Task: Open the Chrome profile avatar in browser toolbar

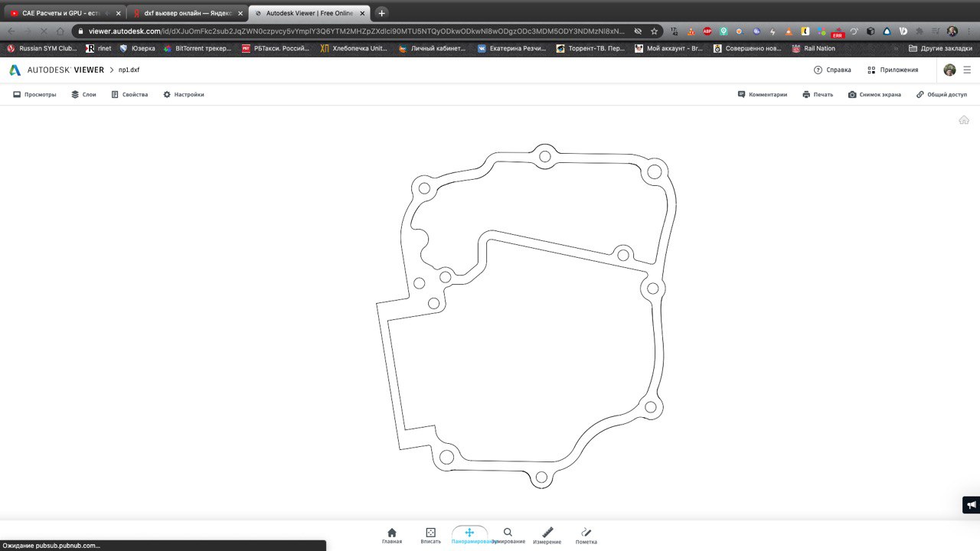Action: pyautogui.click(x=952, y=31)
